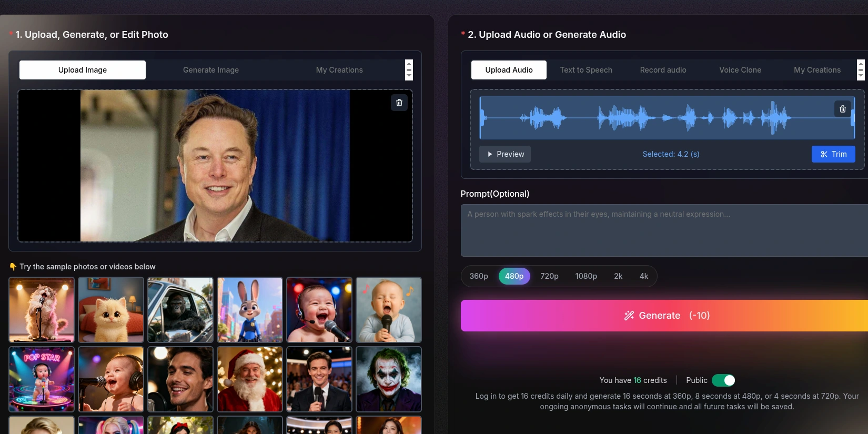Pick the 4k resolution option

click(x=643, y=276)
